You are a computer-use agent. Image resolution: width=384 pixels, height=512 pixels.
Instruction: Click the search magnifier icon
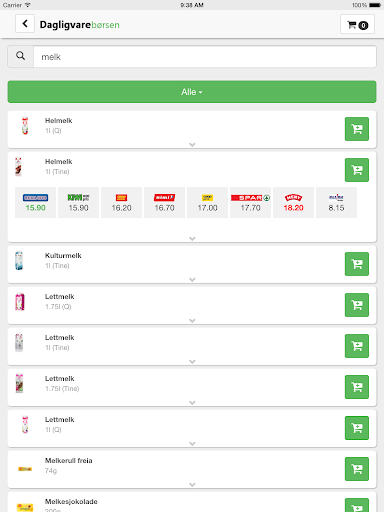point(21,57)
